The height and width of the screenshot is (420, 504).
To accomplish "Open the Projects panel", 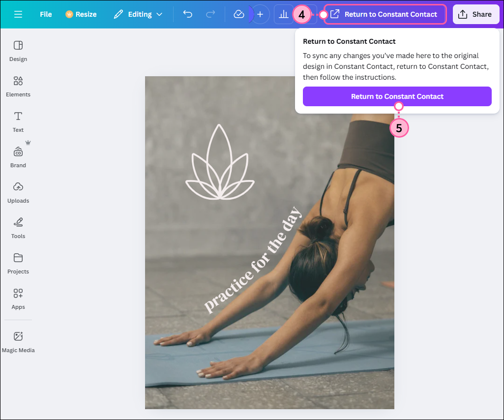I will (18, 263).
